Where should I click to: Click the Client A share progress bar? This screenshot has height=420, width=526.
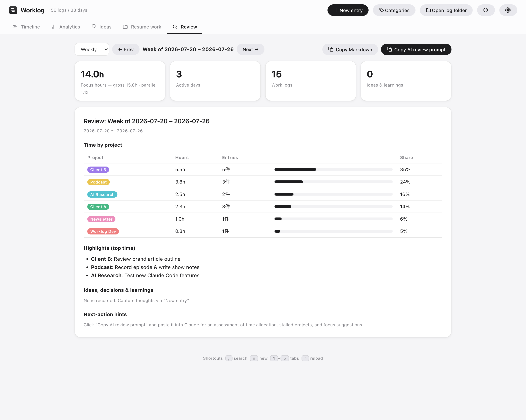(x=333, y=207)
